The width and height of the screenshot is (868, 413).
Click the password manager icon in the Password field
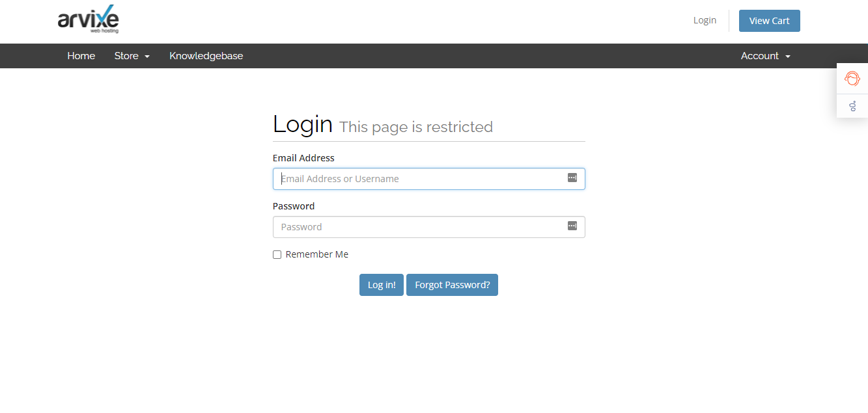point(572,226)
